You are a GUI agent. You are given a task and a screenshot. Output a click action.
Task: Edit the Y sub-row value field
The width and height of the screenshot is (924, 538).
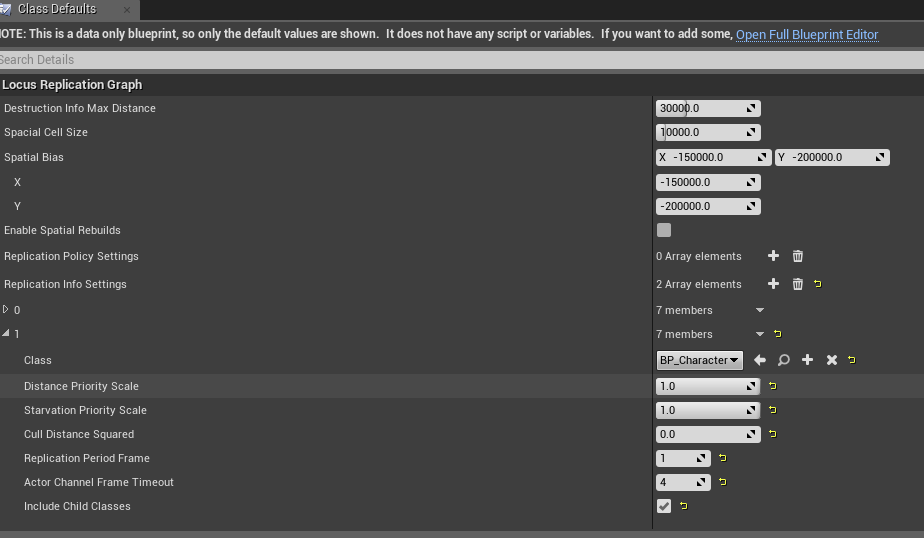tap(708, 206)
